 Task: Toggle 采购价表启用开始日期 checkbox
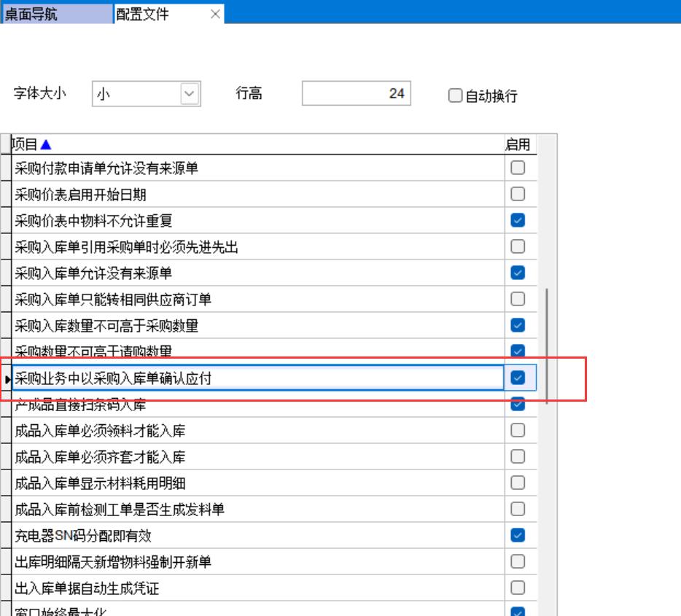[518, 194]
